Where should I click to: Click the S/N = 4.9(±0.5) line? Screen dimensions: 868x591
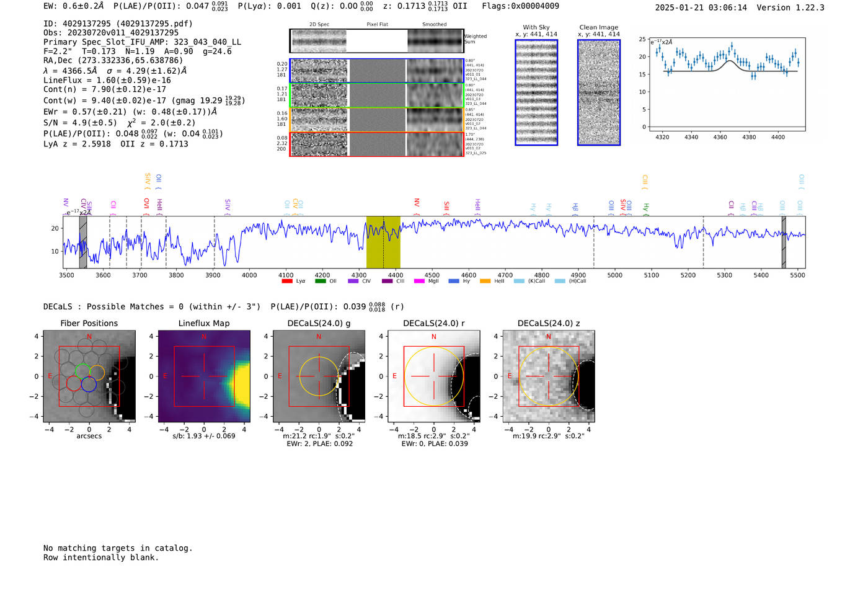(120, 123)
